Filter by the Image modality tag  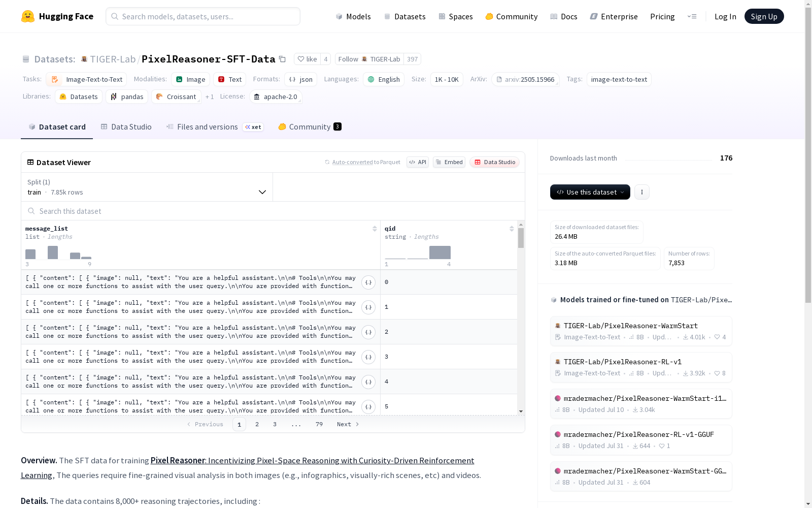click(x=191, y=80)
